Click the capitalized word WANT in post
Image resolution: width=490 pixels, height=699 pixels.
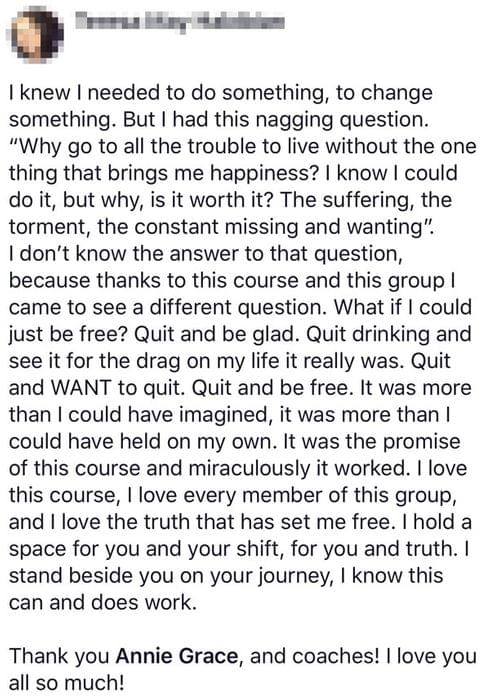tap(81, 387)
